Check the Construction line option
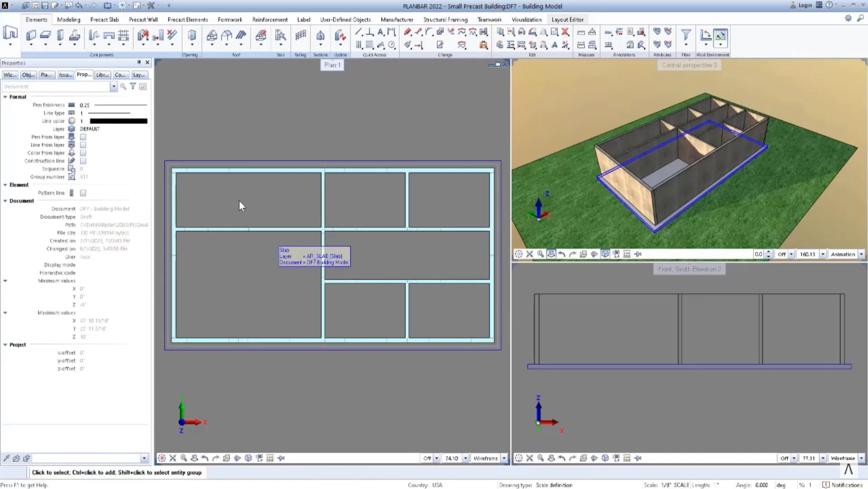 click(x=83, y=161)
